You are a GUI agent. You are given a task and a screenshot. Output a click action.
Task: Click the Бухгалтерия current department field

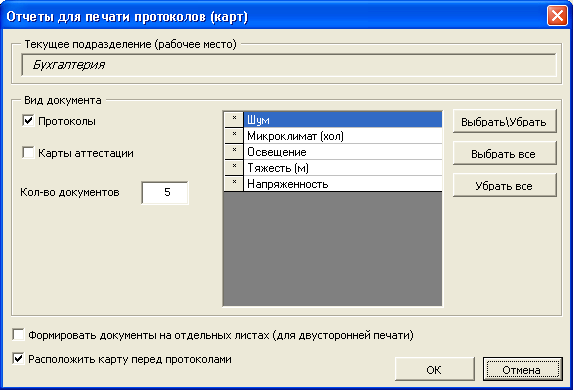click(x=289, y=65)
